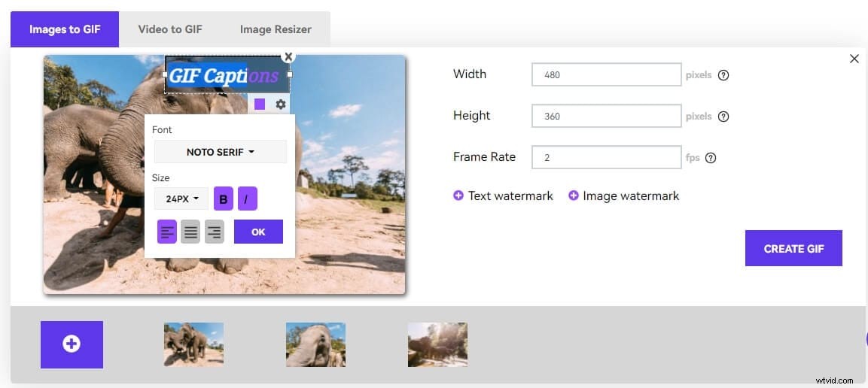Toggle bold caption text

223,199
